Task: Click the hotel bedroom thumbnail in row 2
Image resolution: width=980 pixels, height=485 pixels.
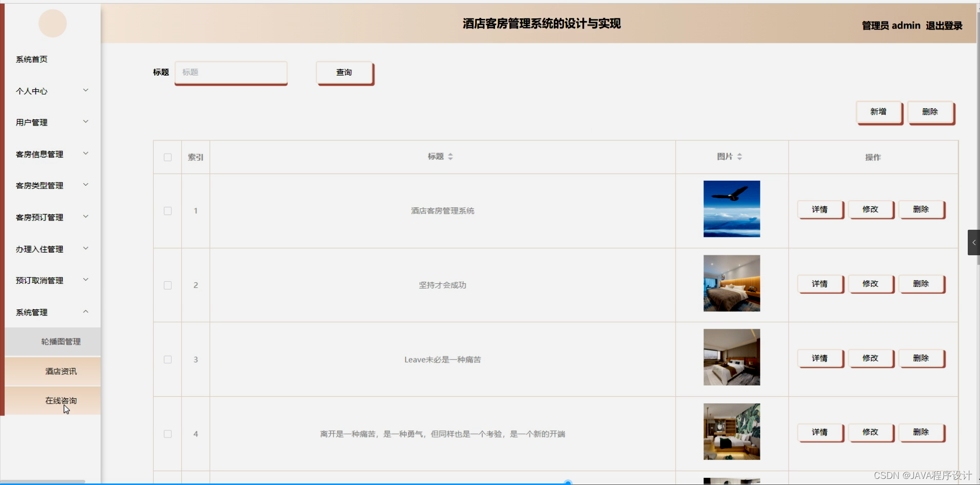Action: pos(731,283)
